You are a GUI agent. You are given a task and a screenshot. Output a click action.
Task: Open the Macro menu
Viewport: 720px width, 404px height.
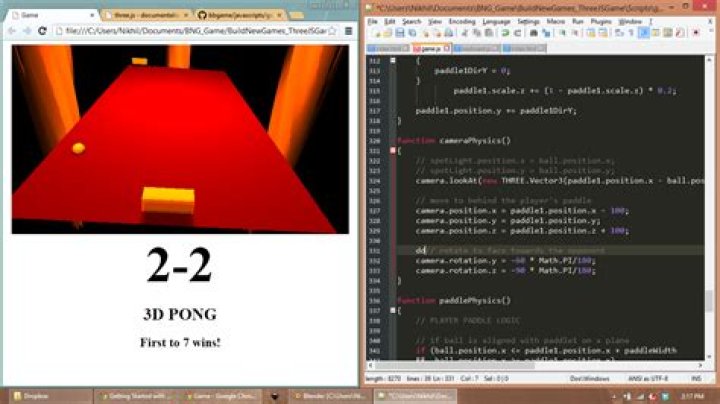(556, 22)
